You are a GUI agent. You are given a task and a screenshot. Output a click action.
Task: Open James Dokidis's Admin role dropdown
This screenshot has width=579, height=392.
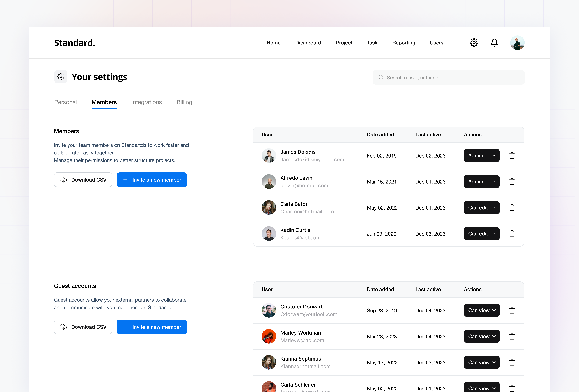[482, 155]
